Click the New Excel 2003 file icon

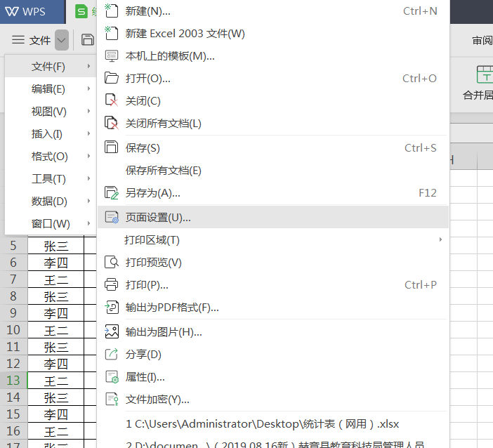[x=111, y=33]
